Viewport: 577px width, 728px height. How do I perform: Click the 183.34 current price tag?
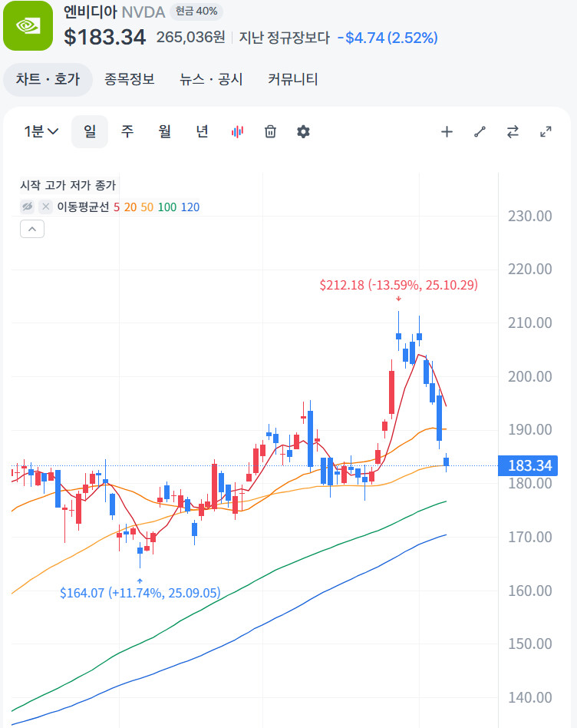(528, 465)
